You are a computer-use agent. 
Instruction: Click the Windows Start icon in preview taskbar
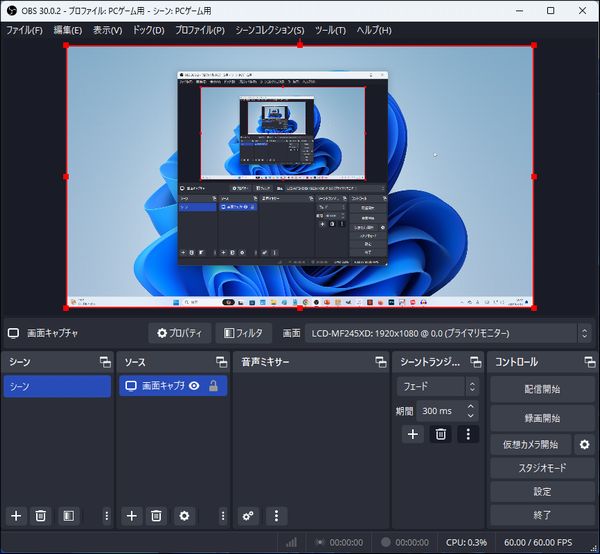(176, 302)
